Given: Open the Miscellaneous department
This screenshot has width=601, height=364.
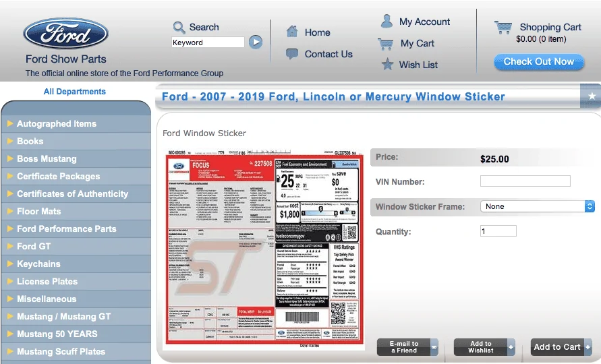Looking at the screenshot, I should (x=47, y=299).
